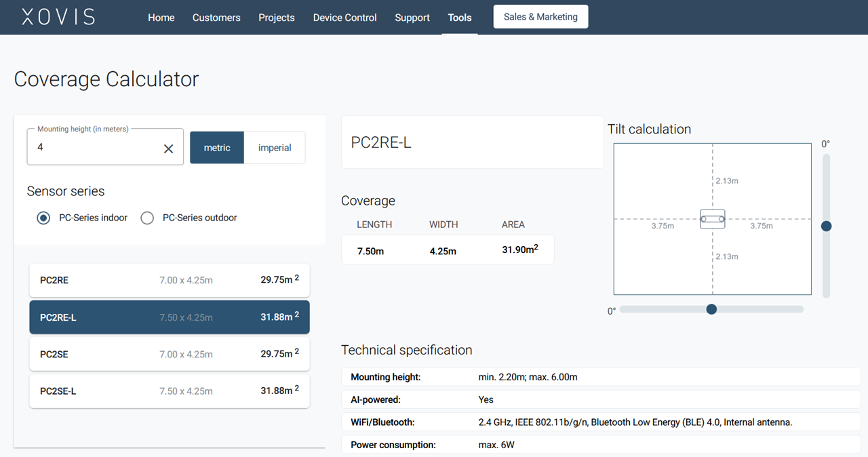Click the vertical tilt slider handle
868x457 pixels.
click(826, 226)
